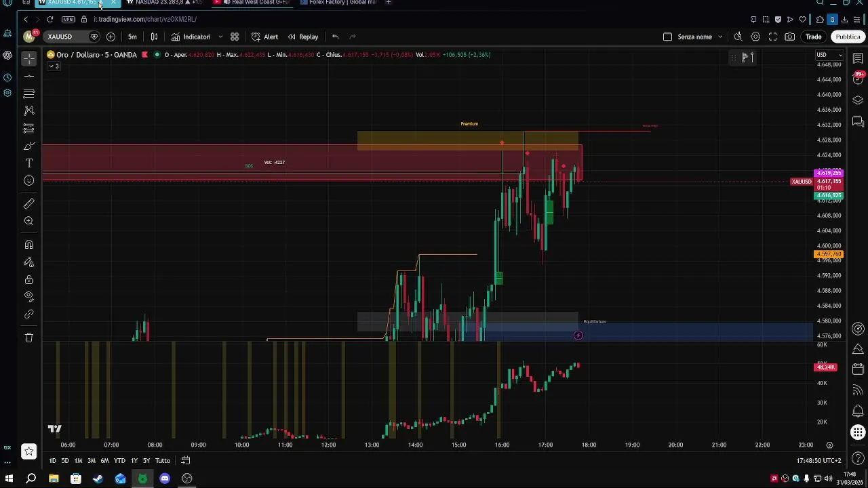Screen dimensions: 868x488
Task: Open the Windows Start menu
Action: (x=9, y=479)
